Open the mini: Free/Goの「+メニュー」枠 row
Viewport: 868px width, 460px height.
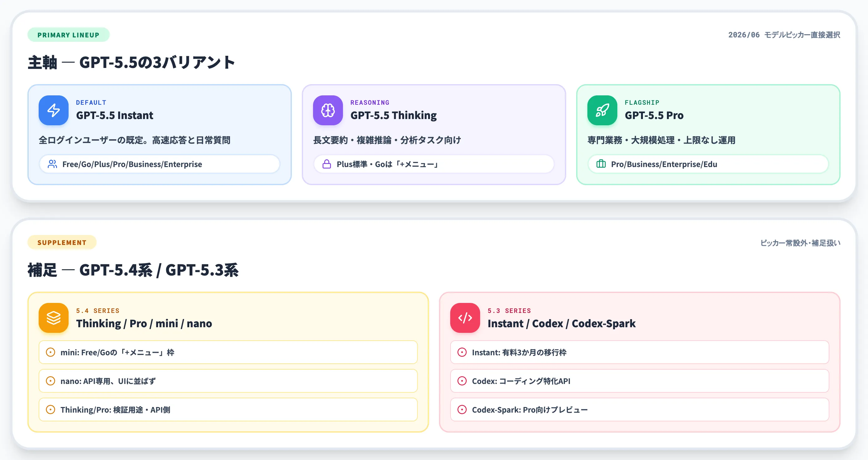[228, 352]
